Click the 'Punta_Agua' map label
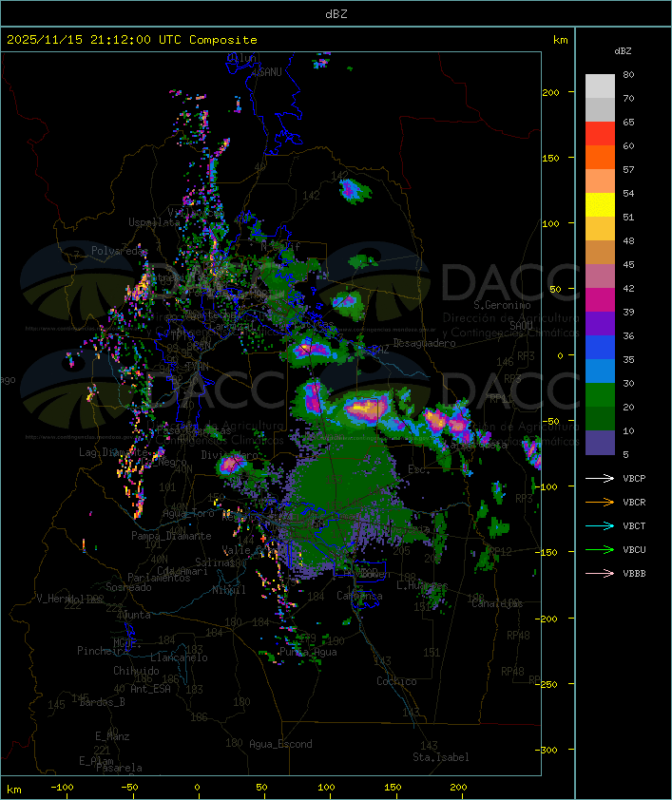This screenshot has height=800, width=672. (308, 652)
